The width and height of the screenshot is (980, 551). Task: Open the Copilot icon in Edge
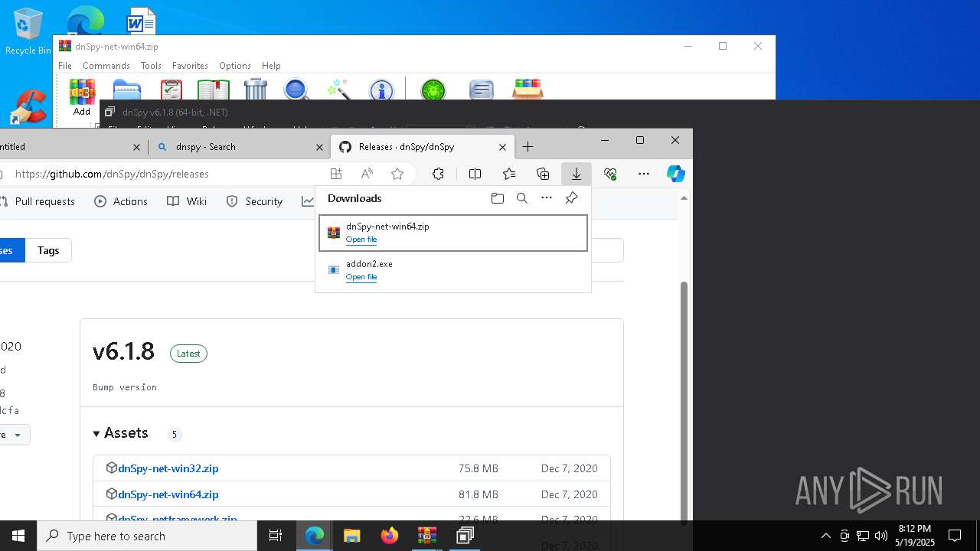click(676, 174)
